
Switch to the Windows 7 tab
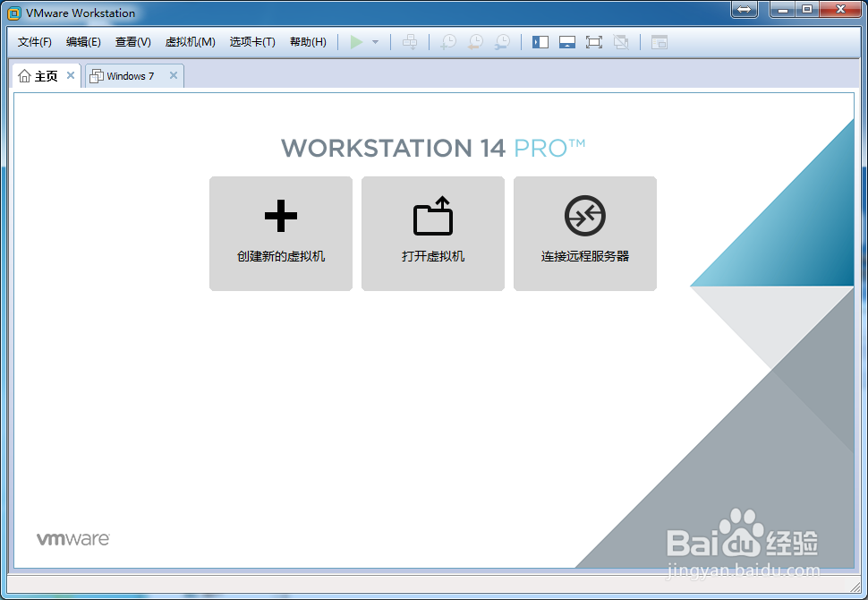pos(130,75)
